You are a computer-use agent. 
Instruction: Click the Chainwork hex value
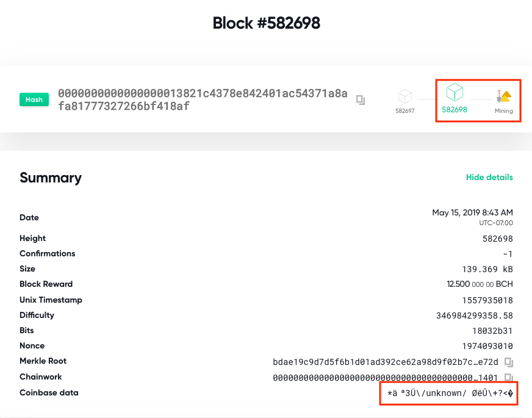coord(386,378)
